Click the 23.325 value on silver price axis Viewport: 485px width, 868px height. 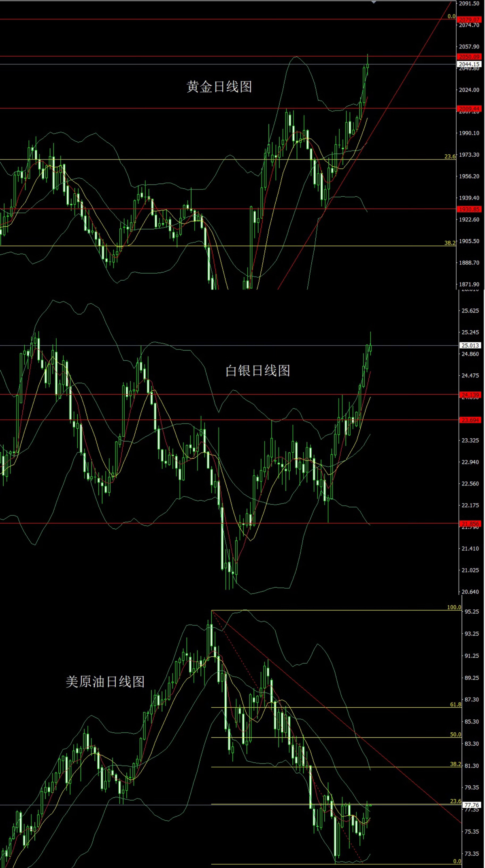point(470,440)
